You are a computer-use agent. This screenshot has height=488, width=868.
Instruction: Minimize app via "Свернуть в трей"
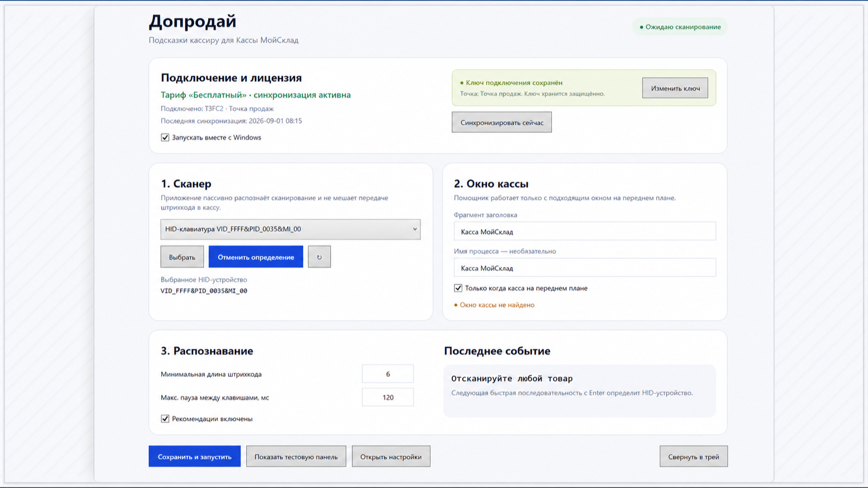click(693, 457)
